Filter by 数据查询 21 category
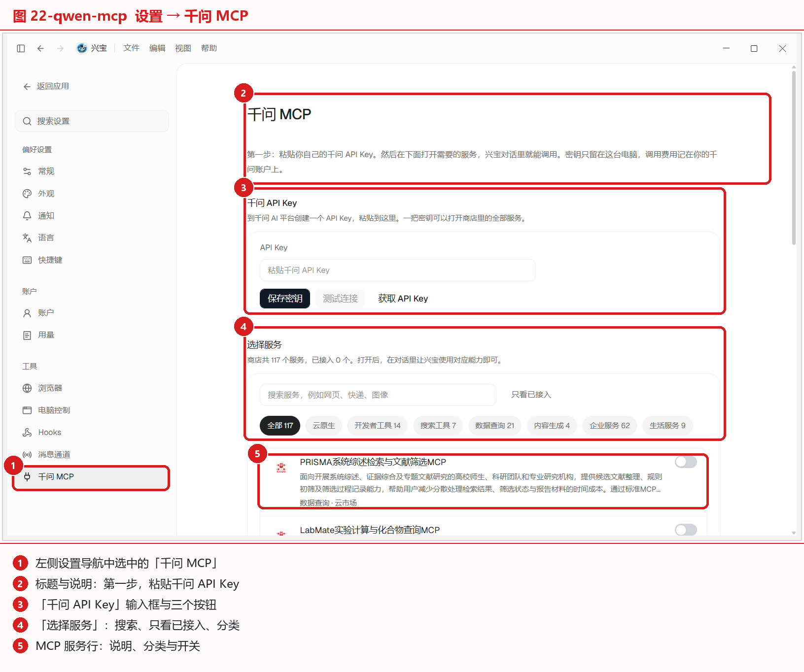This screenshot has height=672, width=804. coord(495,426)
